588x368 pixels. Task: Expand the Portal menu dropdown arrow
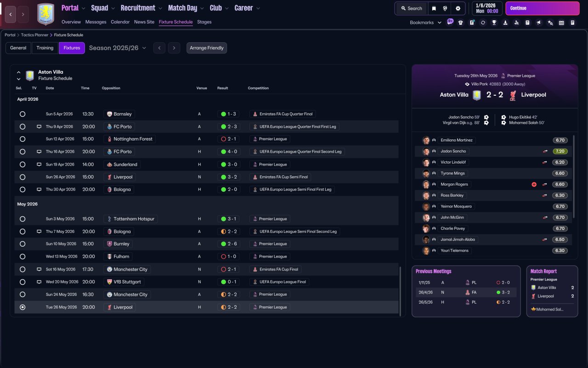(84, 8)
